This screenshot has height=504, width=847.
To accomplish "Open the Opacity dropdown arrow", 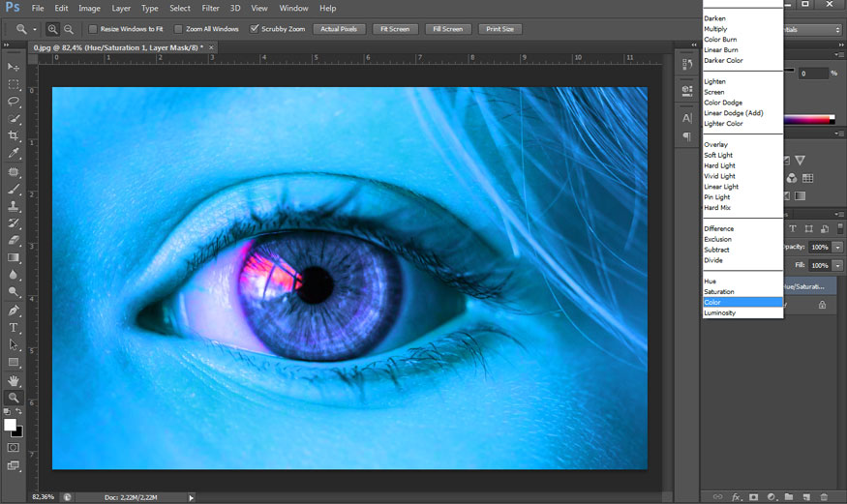I will (x=837, y=248).
